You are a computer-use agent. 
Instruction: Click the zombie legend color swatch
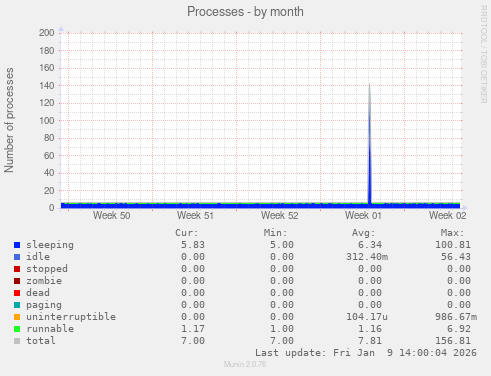pos(17,281)
